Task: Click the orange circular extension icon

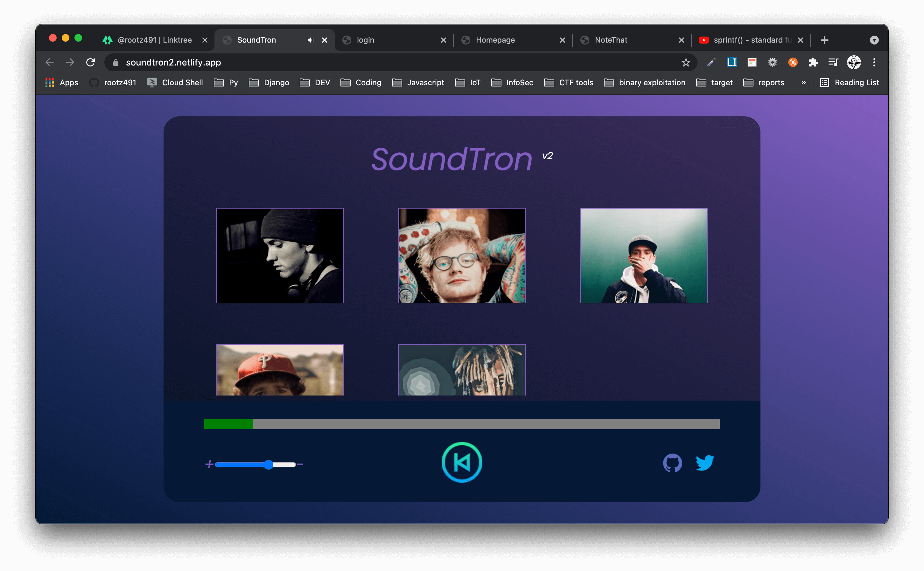Action: click(x=793, y=62)
